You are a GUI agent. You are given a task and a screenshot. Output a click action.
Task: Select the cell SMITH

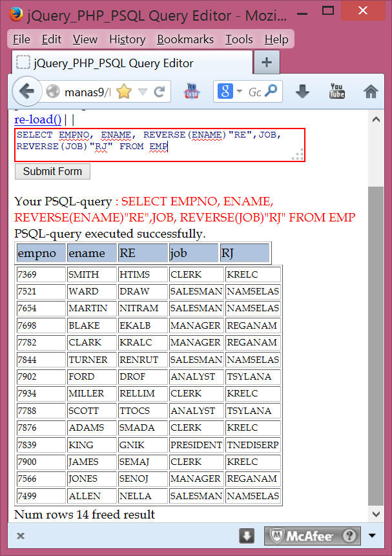click(92, 274)
